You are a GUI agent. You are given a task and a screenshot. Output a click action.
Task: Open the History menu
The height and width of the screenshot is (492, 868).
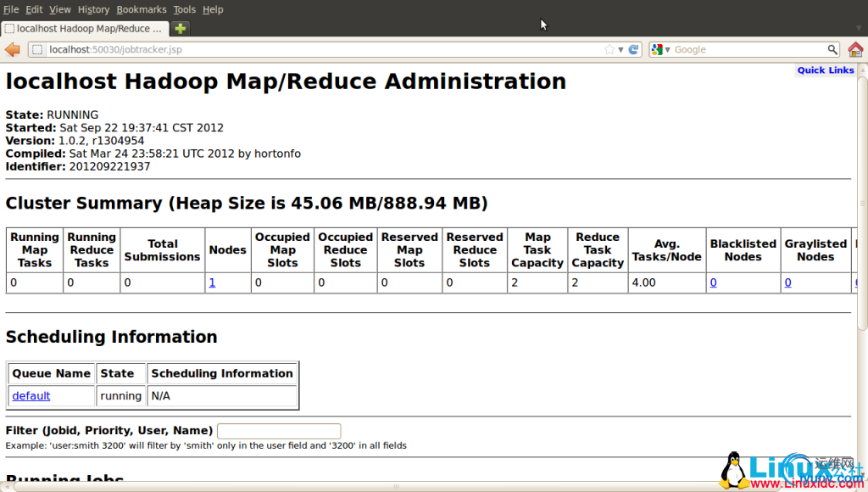pos(93,9)
